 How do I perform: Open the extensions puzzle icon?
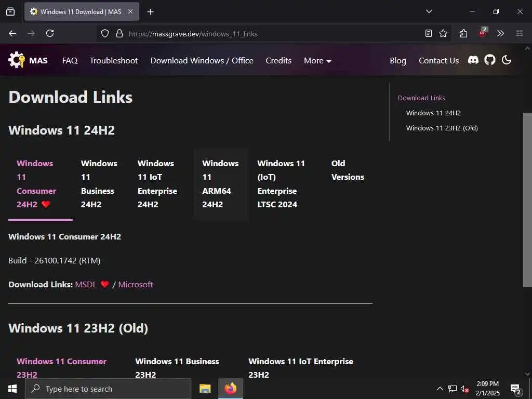pos(463,33)
